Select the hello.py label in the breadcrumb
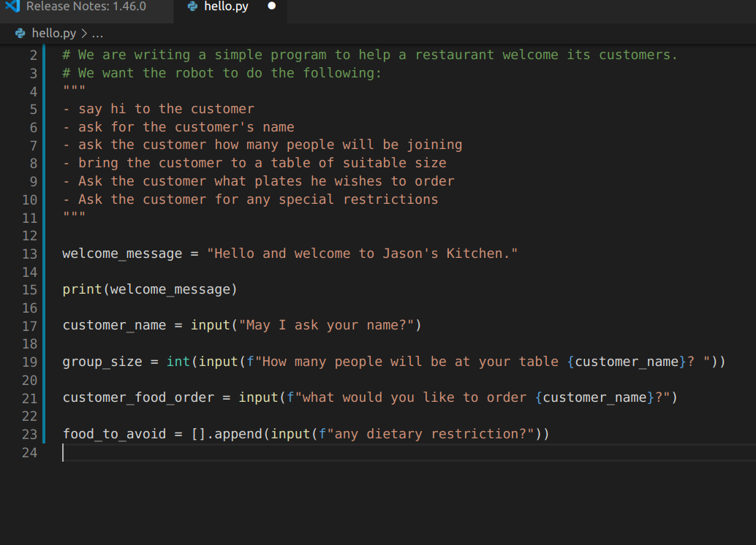 [x=51, y=33]
